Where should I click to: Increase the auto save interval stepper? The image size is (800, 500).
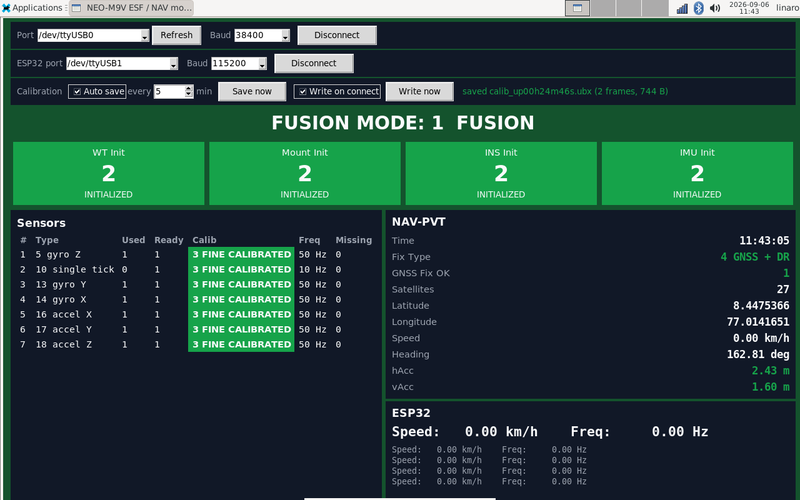tap(189, 88)
